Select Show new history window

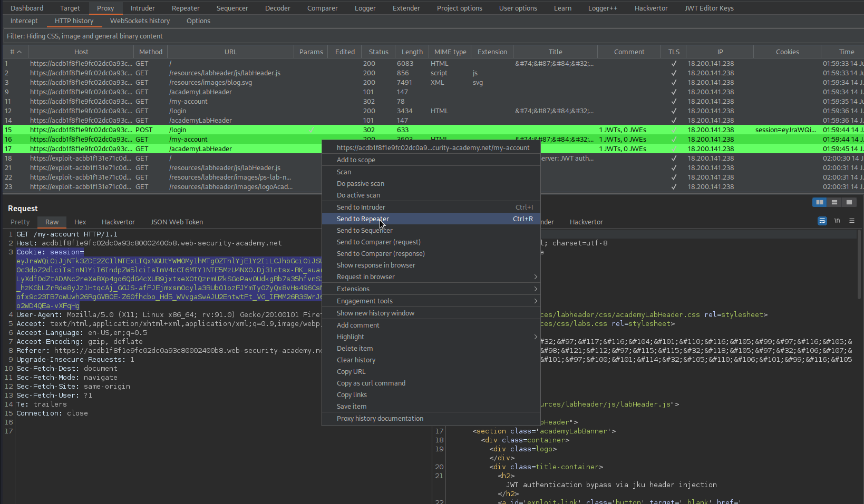click(431, 313)
